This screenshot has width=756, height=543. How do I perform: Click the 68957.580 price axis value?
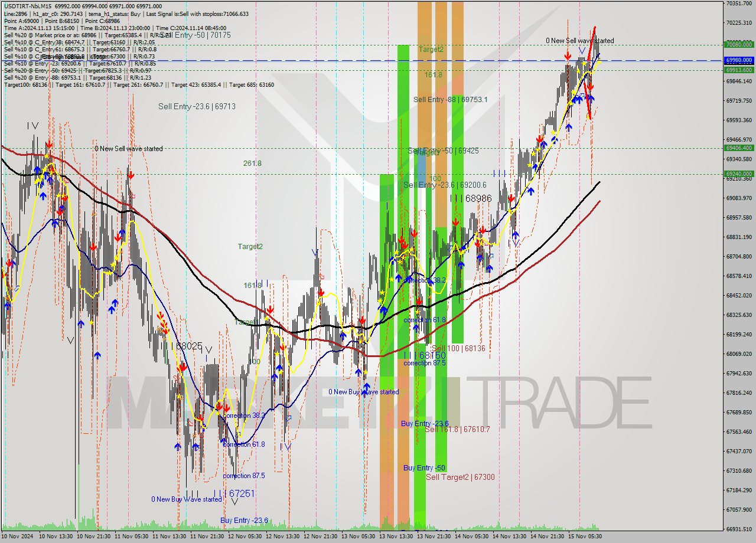pyautogui.click(x=739, y=217)
